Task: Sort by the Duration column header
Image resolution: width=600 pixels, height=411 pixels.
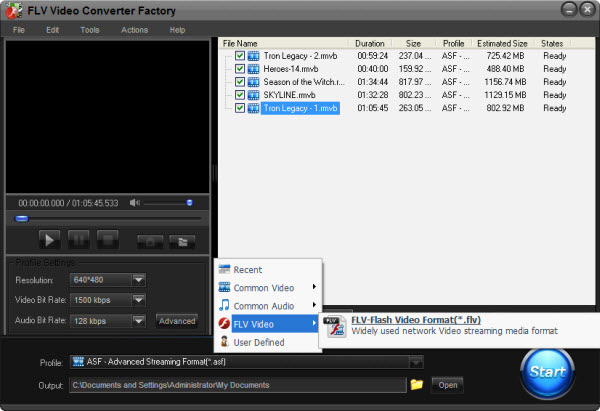Action: 370,44
